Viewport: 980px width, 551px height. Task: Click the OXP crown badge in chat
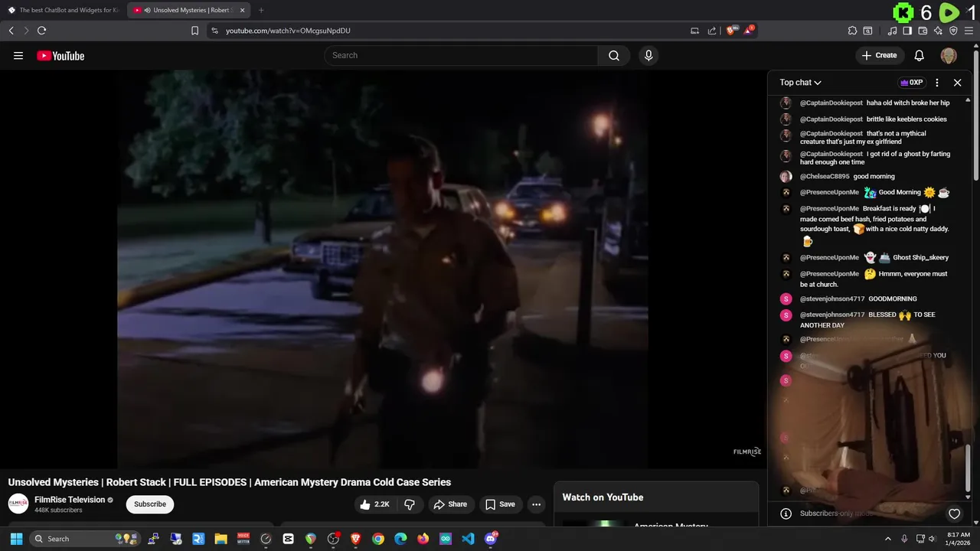click(912, 83)
